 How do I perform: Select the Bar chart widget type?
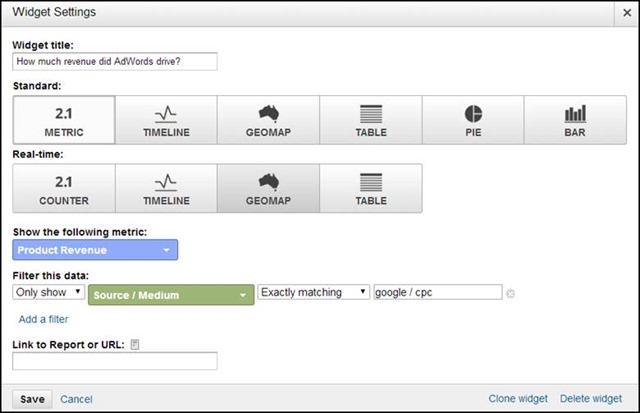575,120
